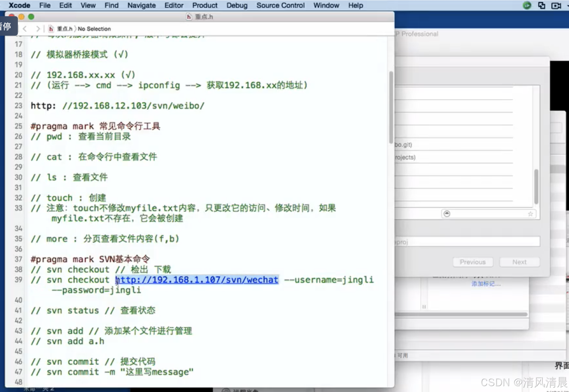Click the '// pwd' comment line

(81, 136)
